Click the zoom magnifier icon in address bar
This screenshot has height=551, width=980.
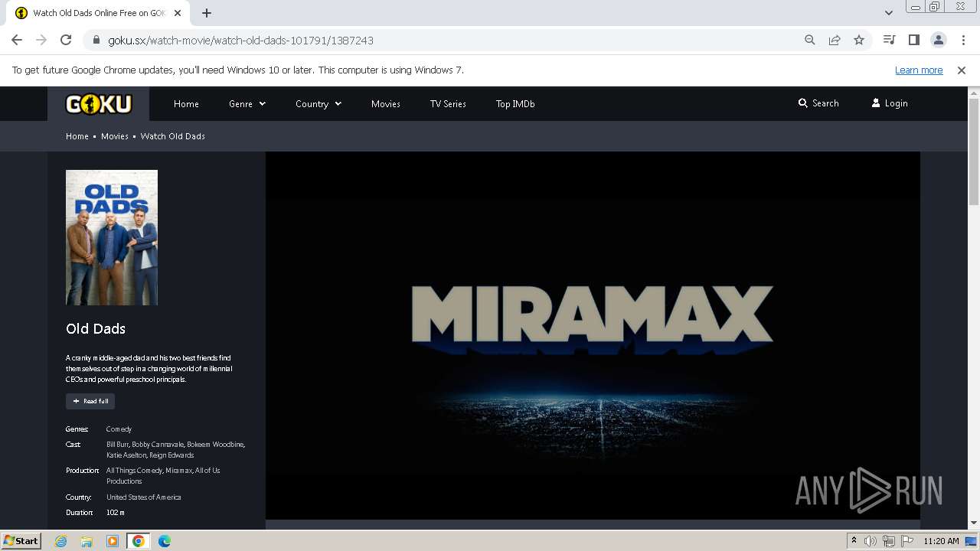tap(810, 40)
